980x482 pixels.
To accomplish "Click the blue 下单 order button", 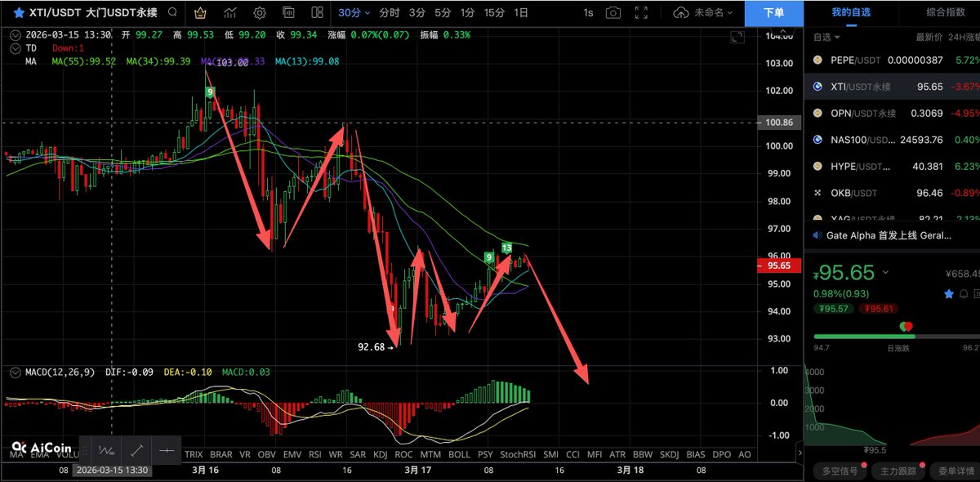I will pos(773,13).
